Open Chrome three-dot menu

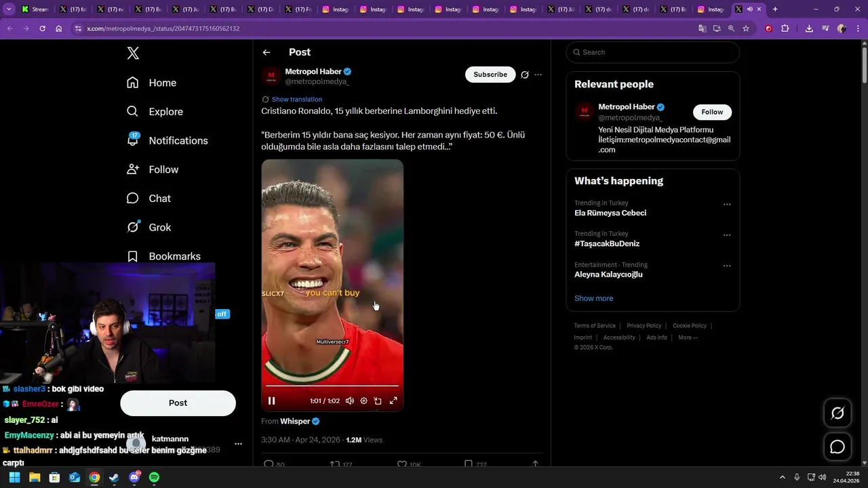(859, 28)
